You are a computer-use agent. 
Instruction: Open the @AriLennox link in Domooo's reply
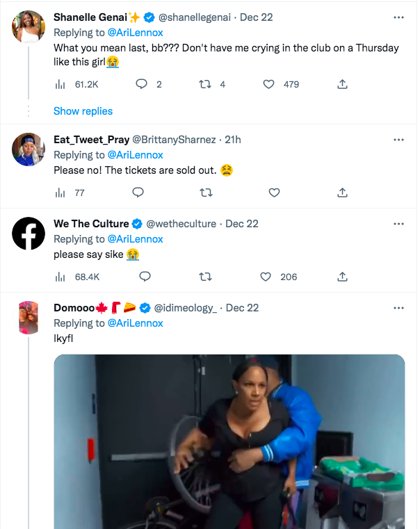135,323
